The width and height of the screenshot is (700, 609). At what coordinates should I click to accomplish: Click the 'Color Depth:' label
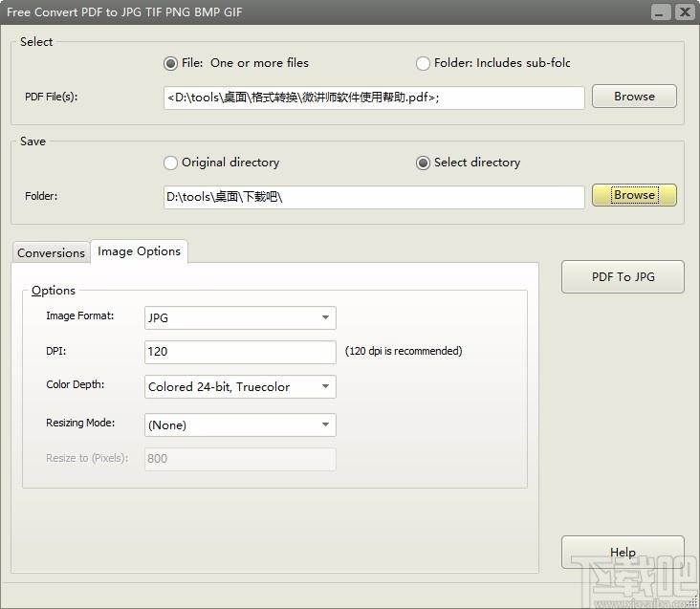click(x=75, y=384)
